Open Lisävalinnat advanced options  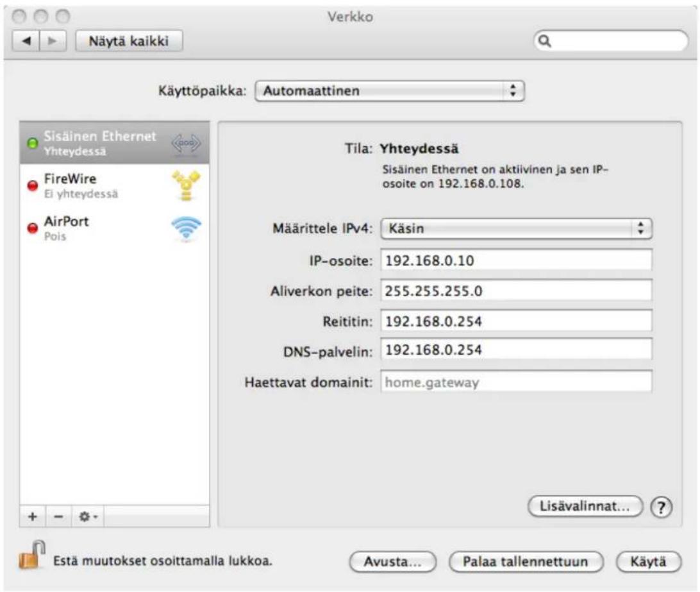coord(585,506)
